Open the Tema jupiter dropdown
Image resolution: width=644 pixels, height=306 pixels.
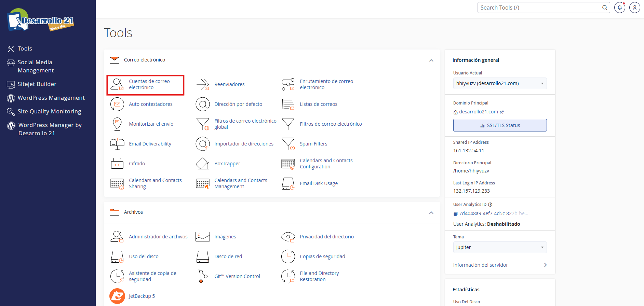point(500,247)
